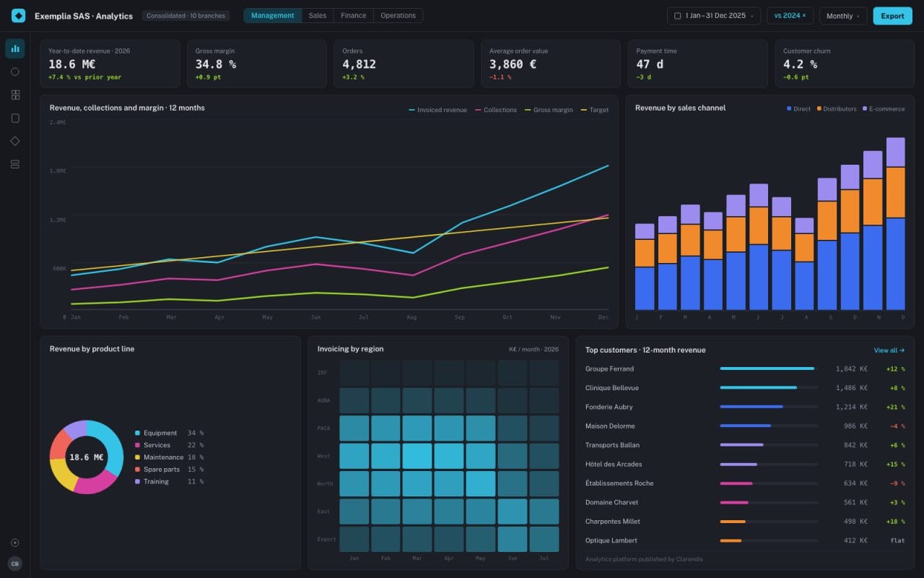Click Groupe Ferrand's revenue progress bar
The image size is (924, 578).
tap(769, 368)
